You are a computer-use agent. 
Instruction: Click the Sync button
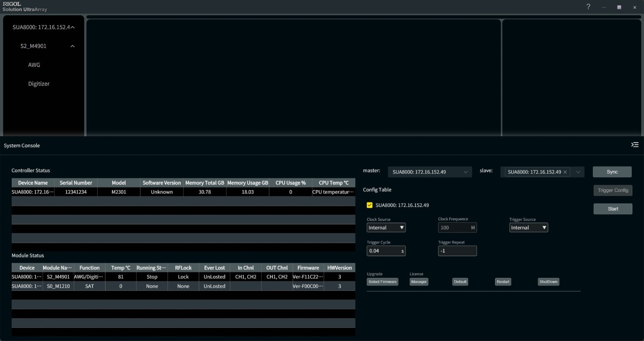612,172
